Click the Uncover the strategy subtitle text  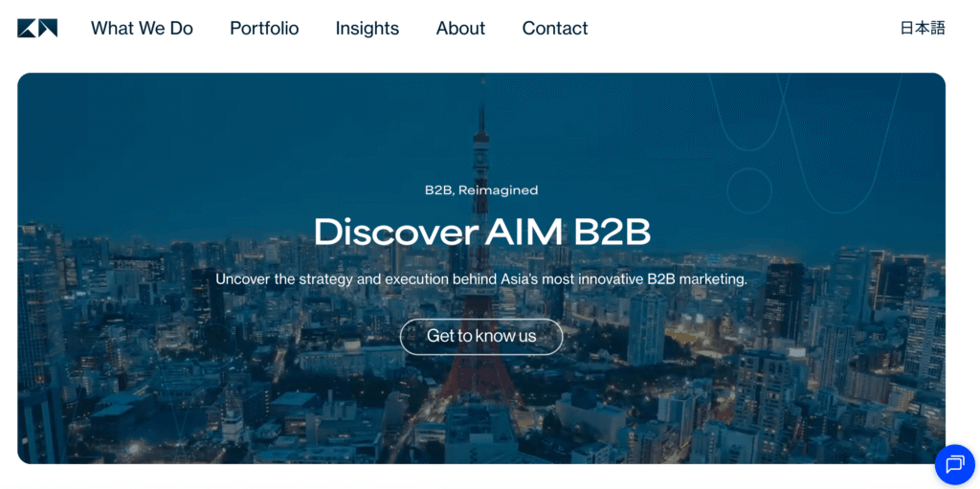[481, 278]
